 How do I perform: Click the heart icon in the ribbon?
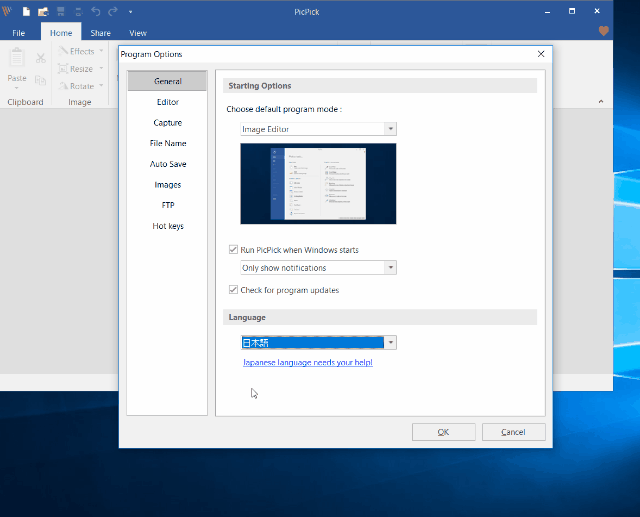(x=604, y=32)
